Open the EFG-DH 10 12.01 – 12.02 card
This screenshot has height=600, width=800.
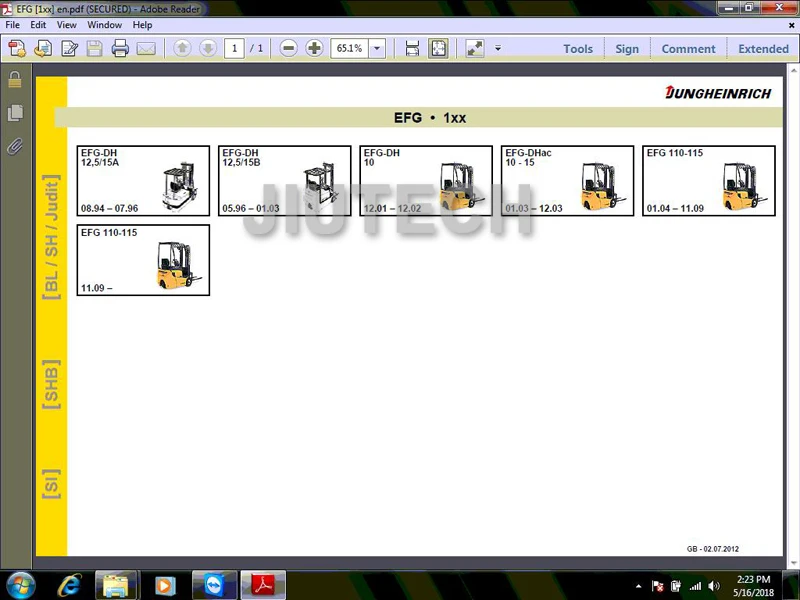click(426, 181)
